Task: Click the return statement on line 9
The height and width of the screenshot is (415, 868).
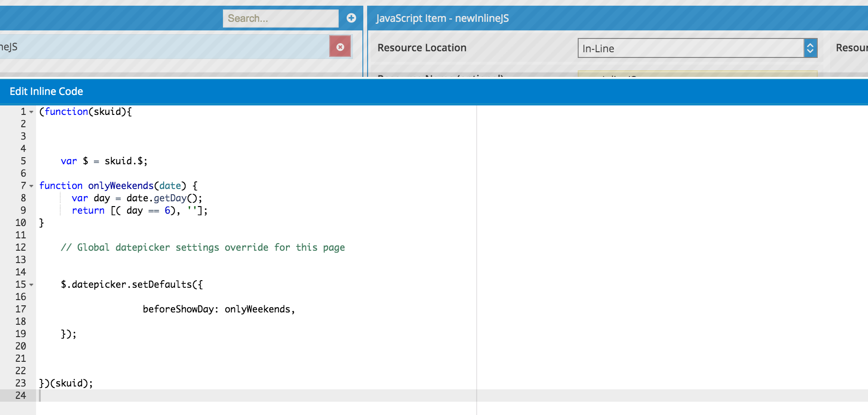Action: click(x=139, y=210)
